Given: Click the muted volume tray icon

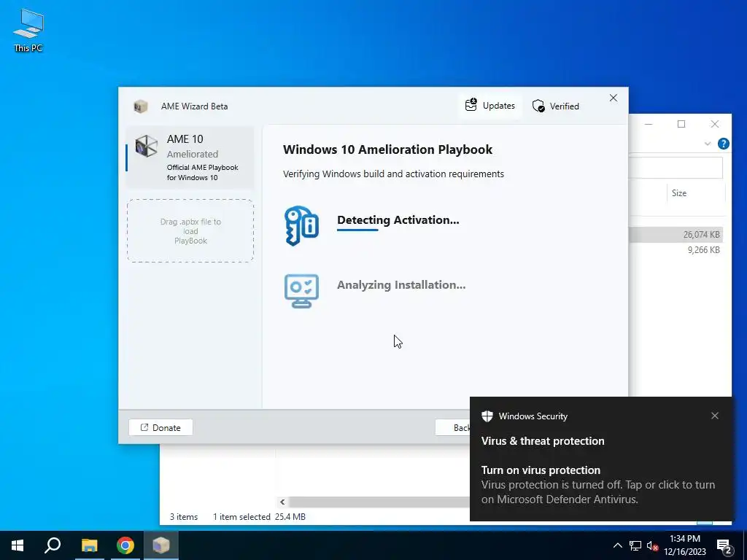Looking at the screenshot, I should point(651,545).
